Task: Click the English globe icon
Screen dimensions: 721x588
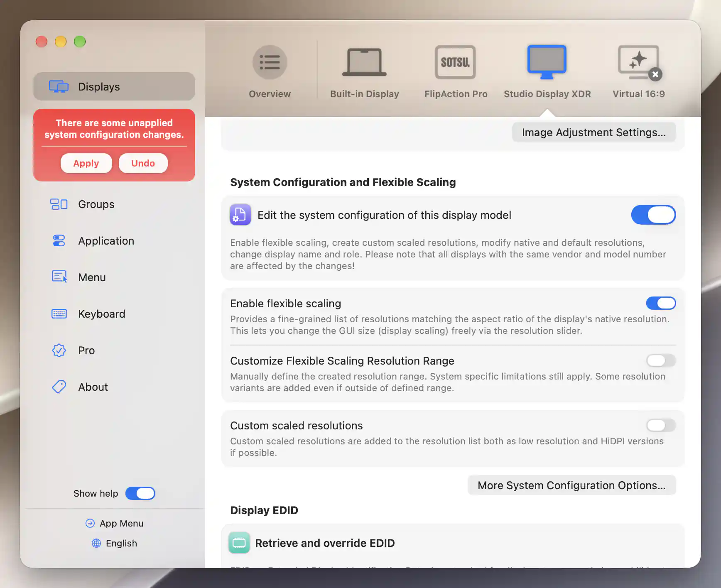Action: tap(96, 543)
